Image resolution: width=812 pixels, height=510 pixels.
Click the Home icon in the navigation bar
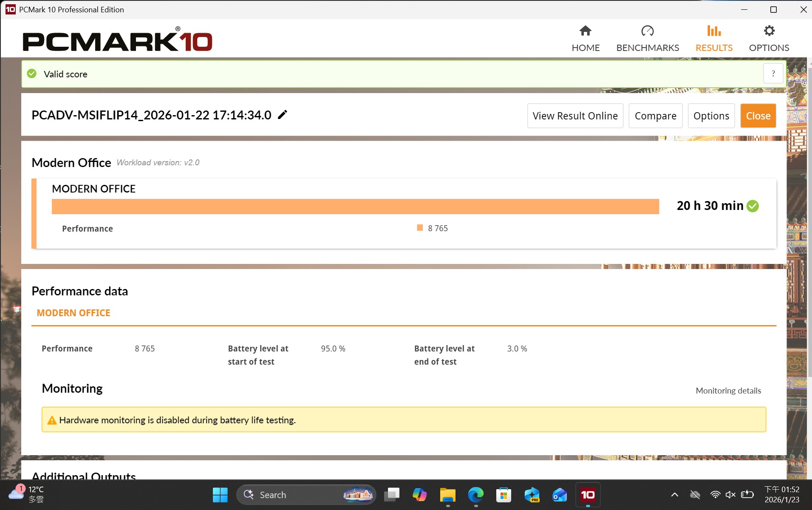(x=585, y=31)
